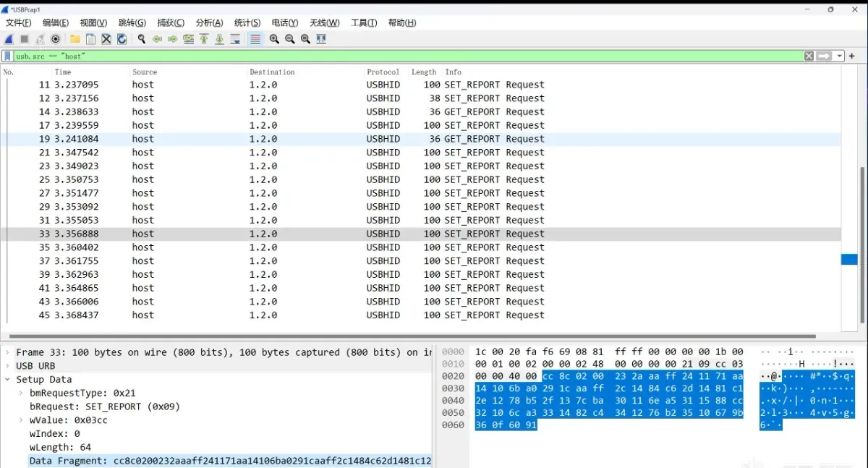Select the wIndex: 0 line
Viewport: 868px width, 468px height.
[54, 434]
